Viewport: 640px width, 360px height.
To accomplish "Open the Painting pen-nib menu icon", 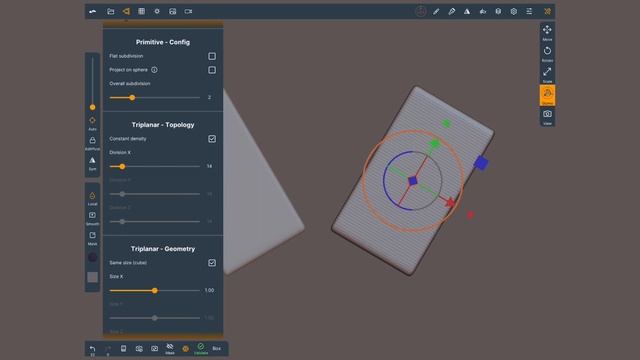I will click(x=451, y=11).
